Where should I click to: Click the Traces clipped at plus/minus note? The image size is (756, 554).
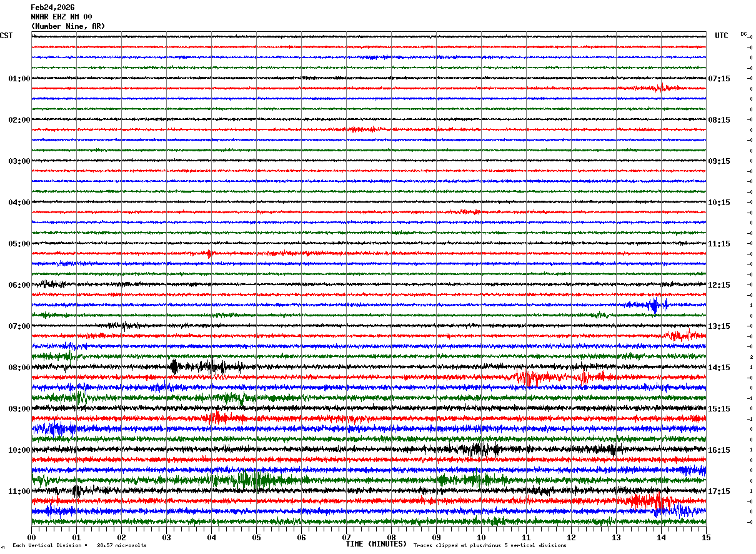coord(490,545)
